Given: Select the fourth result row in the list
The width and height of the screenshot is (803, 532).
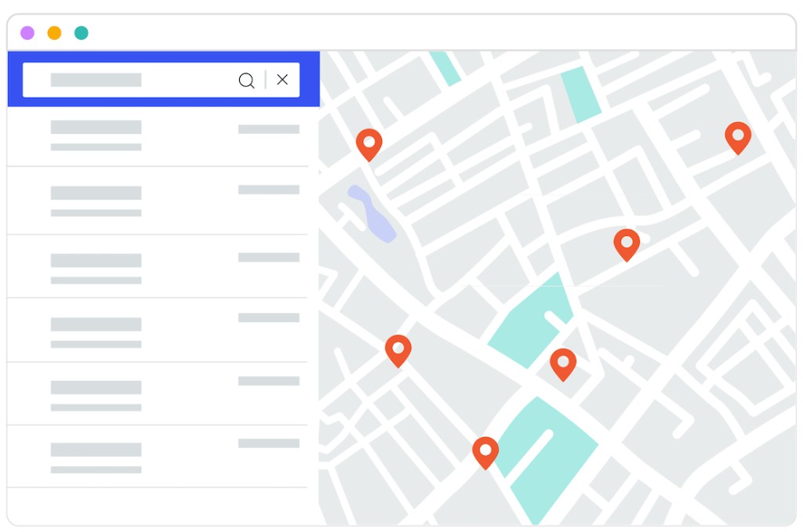Looking at the screenshot, I should coord(158,330).
